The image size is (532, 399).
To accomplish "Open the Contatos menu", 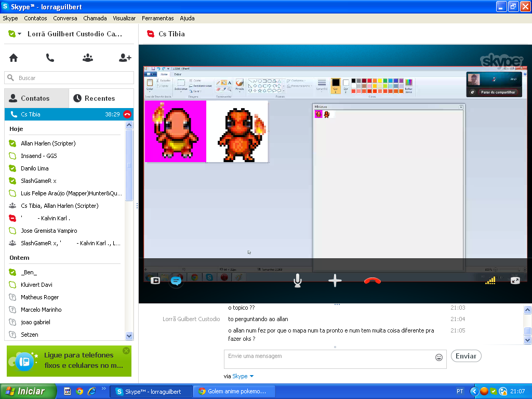I will 35,18.
